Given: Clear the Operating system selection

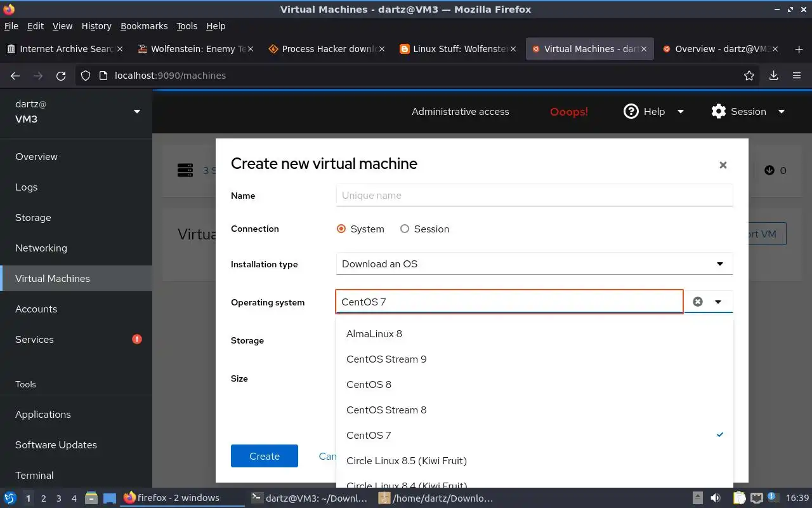Looking at the screenshot, I should coord(698,302).
